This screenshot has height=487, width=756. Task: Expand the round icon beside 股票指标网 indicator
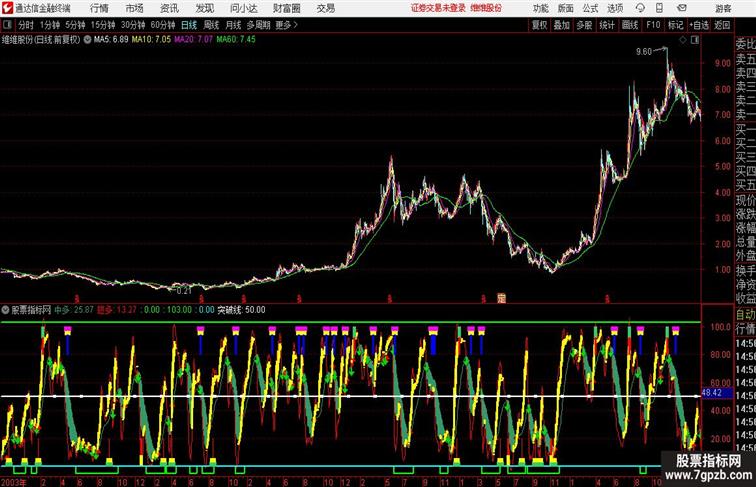pyautogui.click(x=6, y=310)
